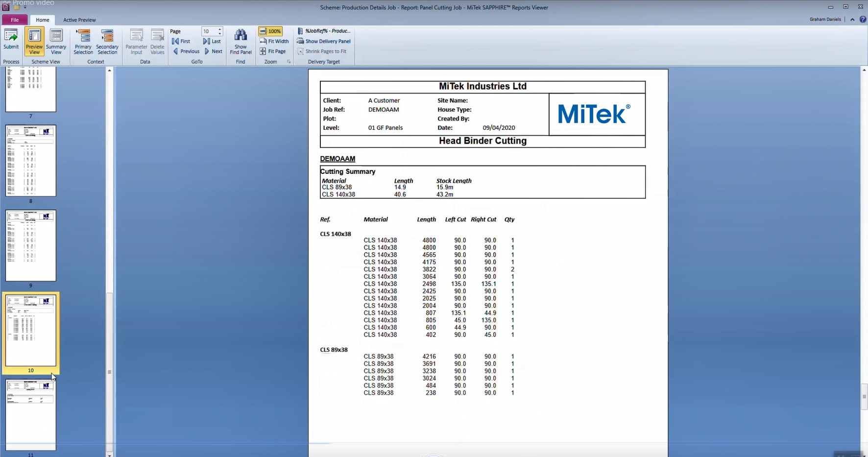868x457 pixels.
Task: Open Primary Selection context
Action: point(83,42)
